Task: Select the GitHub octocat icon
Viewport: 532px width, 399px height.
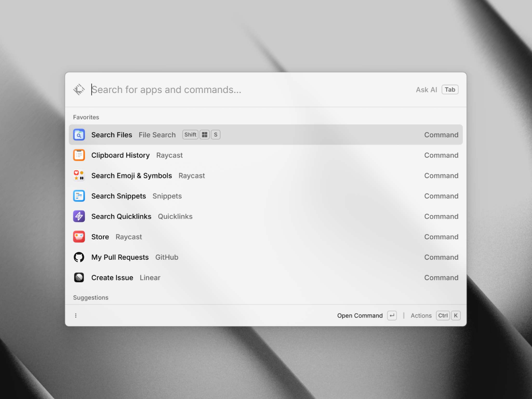Action: point(79,257)
